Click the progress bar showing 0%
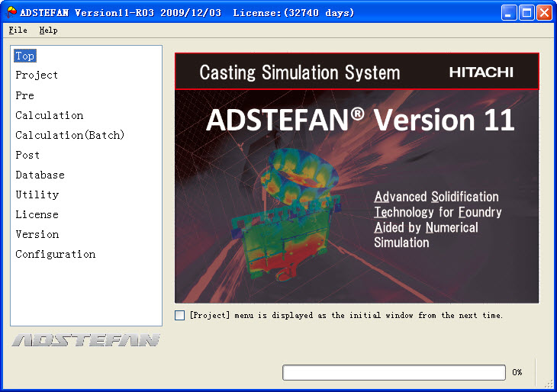 394,372
